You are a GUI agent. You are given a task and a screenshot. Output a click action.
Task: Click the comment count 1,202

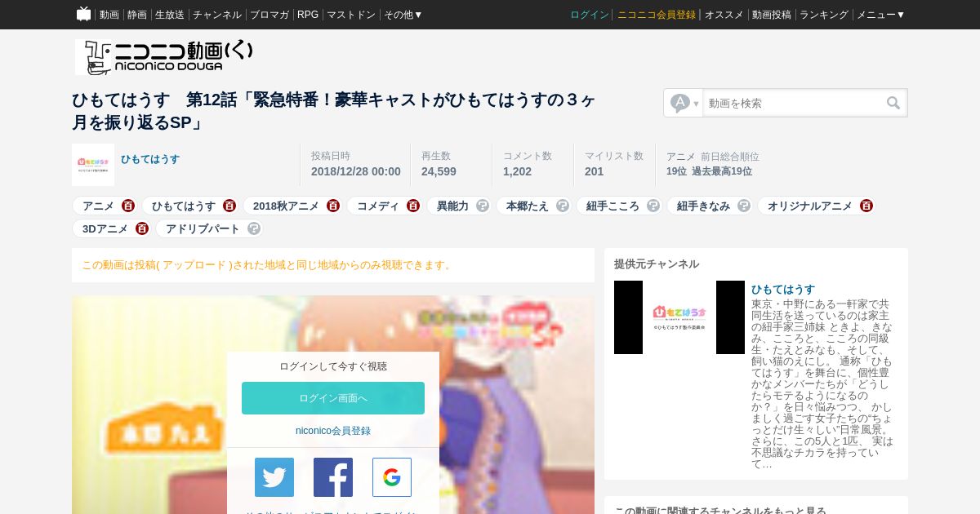(517, 171)
